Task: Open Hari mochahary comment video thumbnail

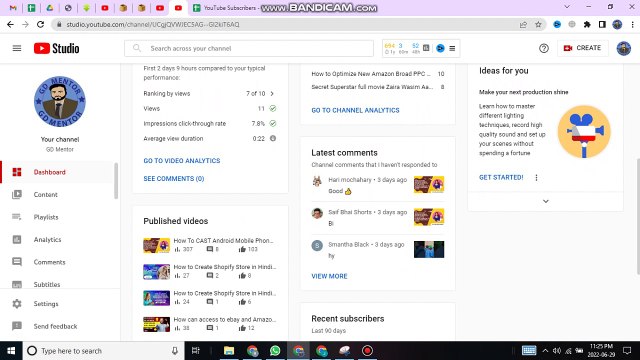Action: tap(429, 184)
